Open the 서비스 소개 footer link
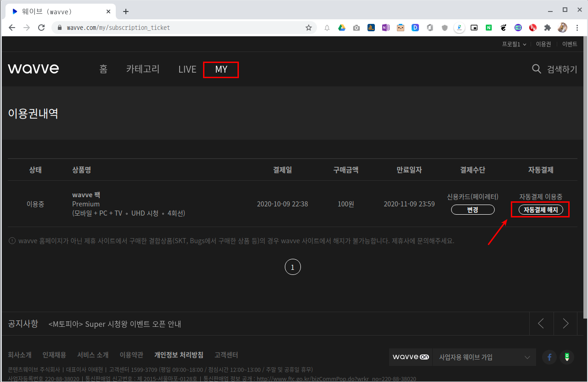This screenshot has height=382, width=588. click(x=93, y=355)
